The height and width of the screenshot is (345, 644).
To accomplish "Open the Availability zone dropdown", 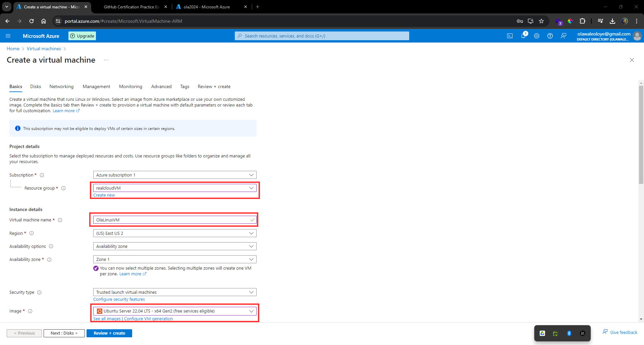I will (175, 259).
